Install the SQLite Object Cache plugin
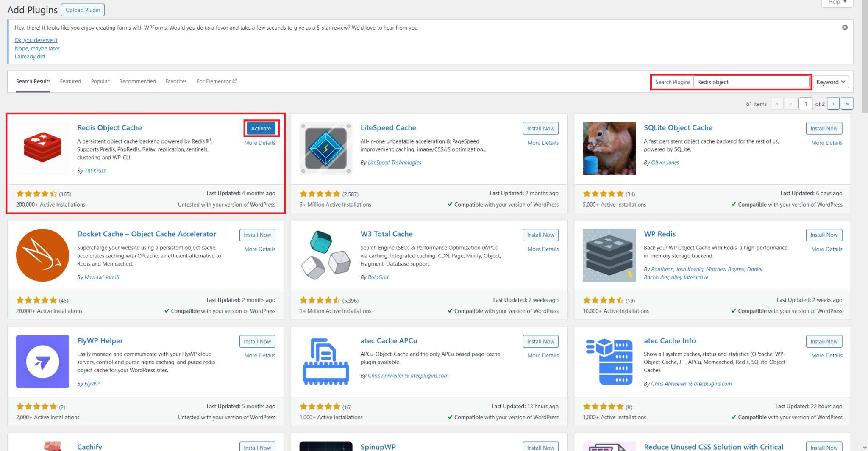The image size is (868, 451). tap(824, 128)
